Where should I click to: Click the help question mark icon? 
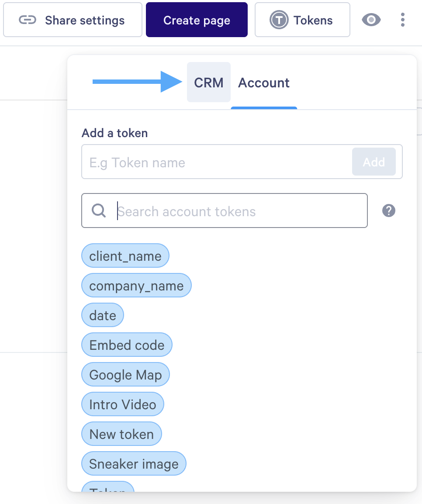[388, 211]
